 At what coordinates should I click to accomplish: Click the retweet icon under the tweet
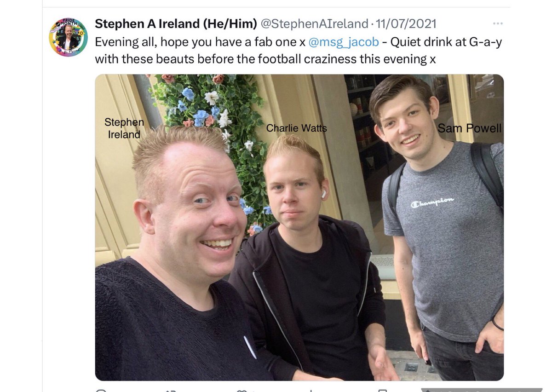[x=171, y=390]
